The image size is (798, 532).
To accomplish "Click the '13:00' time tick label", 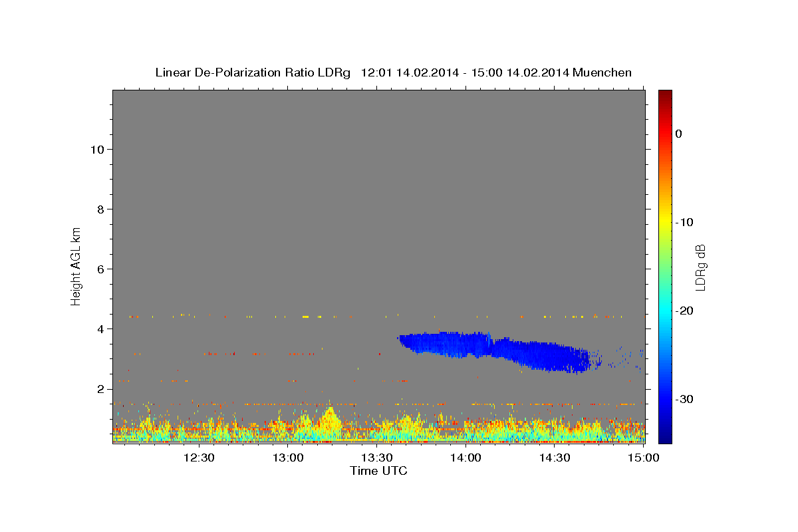I will (288, 458).
